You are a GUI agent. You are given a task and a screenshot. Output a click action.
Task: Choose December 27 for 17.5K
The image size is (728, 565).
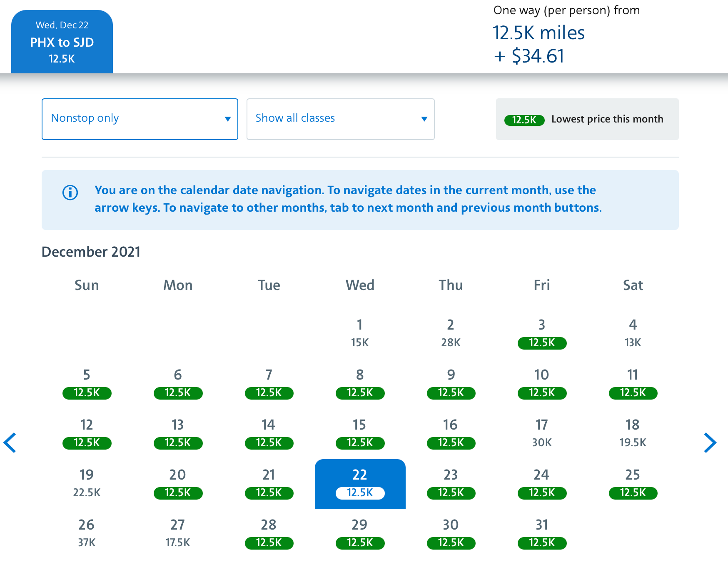(x=178, y=533)
